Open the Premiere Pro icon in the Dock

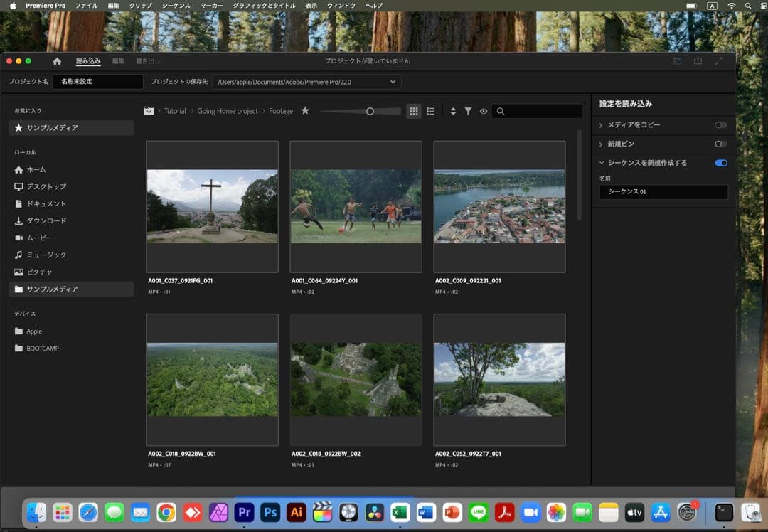pyautogui.click(x=244, y=512)
